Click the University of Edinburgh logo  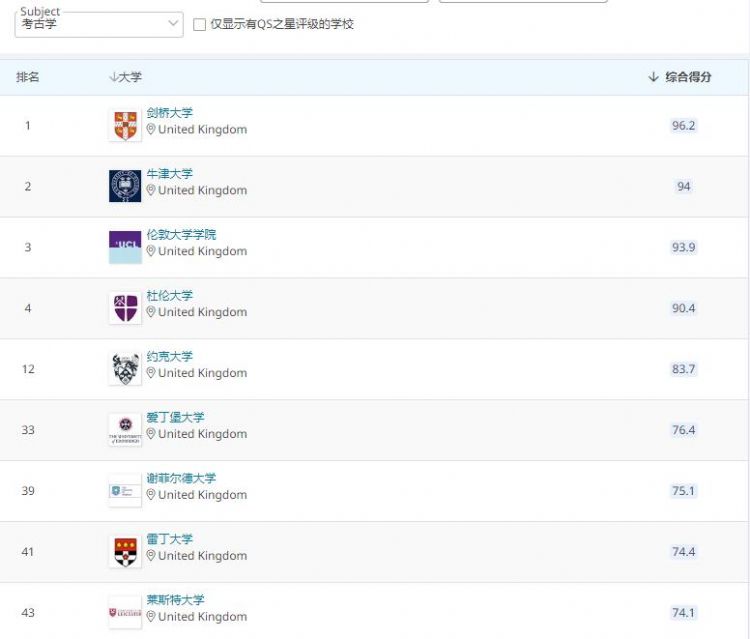125,430
